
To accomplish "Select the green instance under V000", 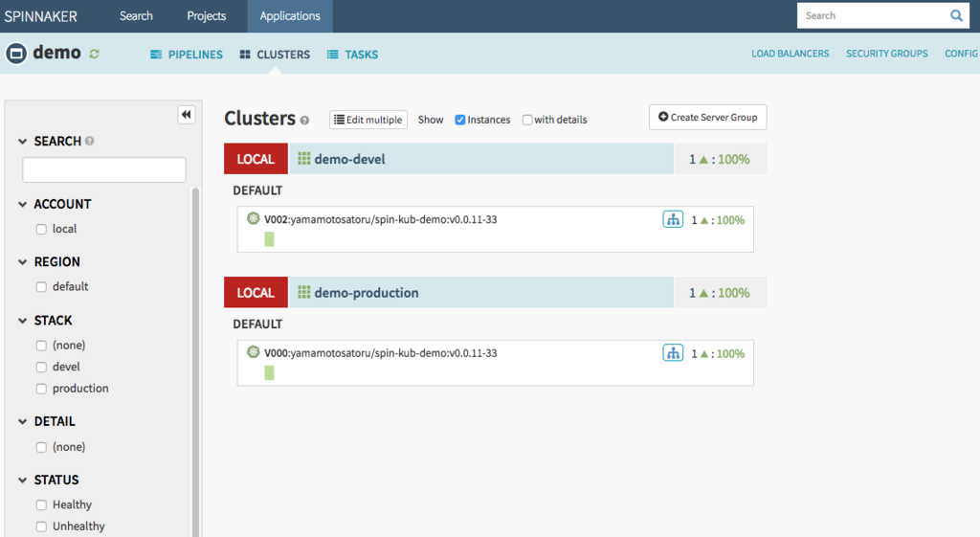I will 269,372.
